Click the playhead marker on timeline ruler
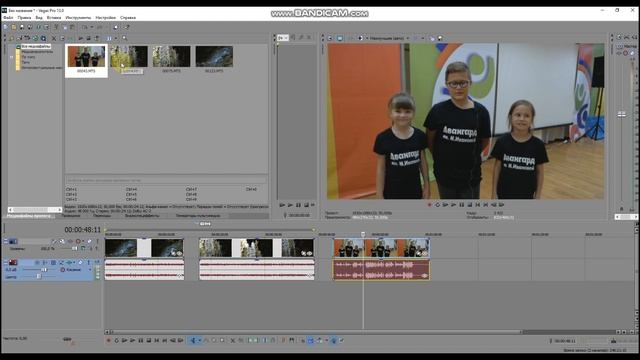Screen dimensions: 640x360 coord(363,234)
